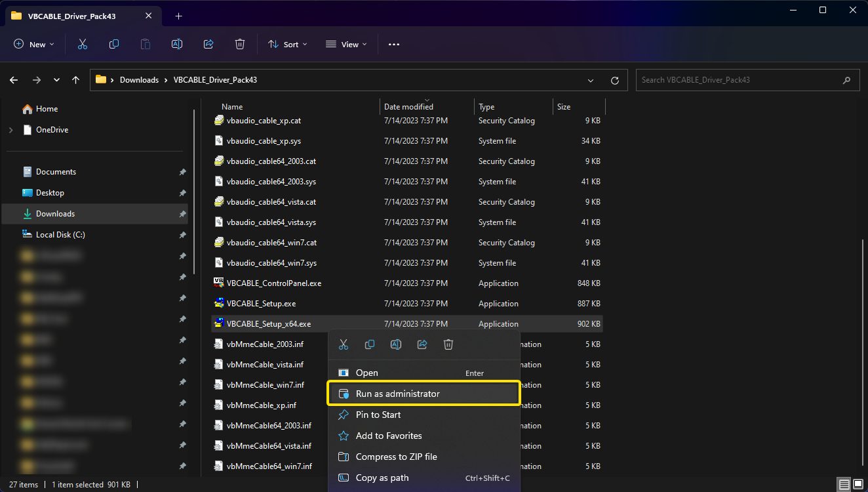Image resolution: width=868 pixels, height=492 pixels.
Task: Open the See more ellipsis button
Action: click(x=393, y=44)
